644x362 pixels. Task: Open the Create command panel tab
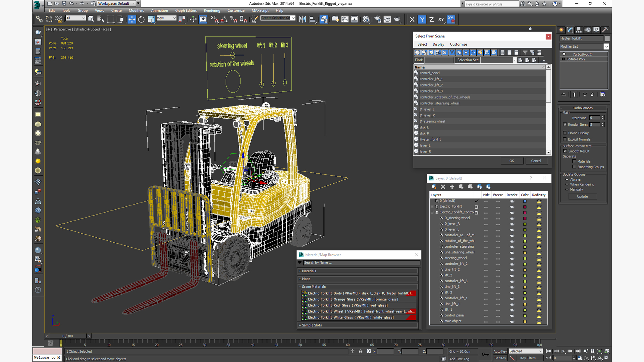[x=561, y=30]
